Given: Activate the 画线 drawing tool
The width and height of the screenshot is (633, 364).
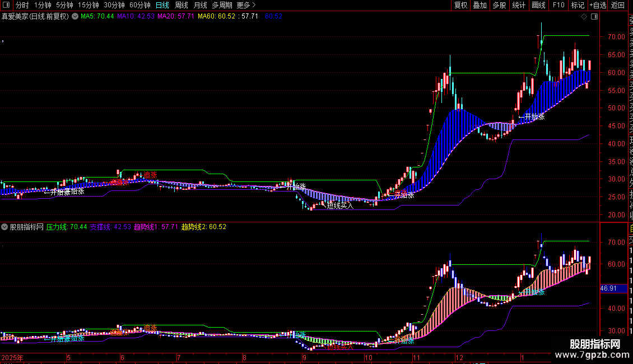Looking at the screenshot, I should click(538, 5).
